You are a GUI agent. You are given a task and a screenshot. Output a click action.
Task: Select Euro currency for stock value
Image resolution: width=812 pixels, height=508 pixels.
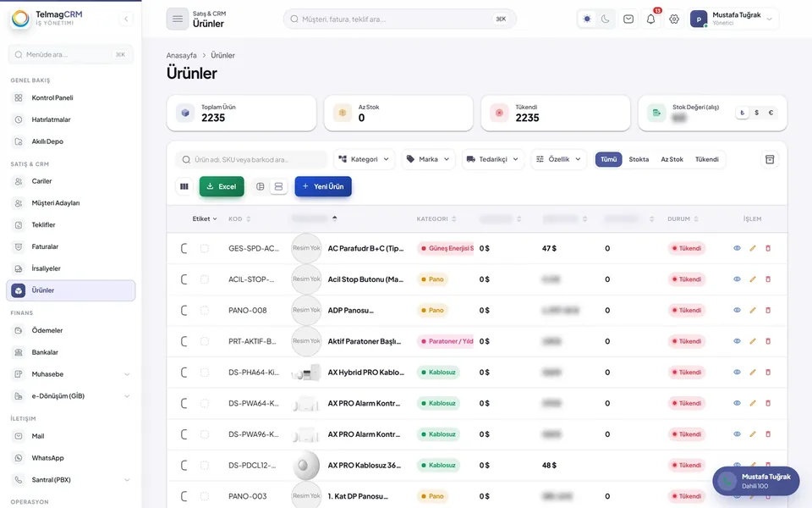point(771,113)
